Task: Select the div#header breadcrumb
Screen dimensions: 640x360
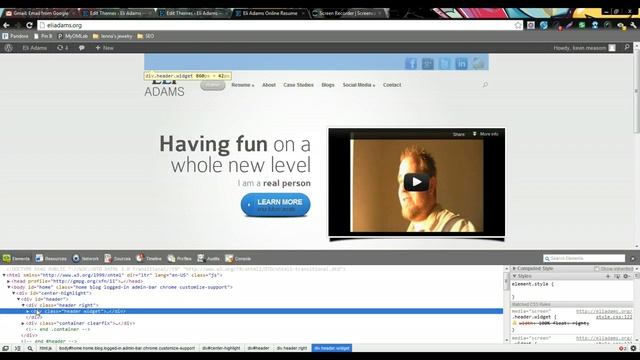Action: [258, 348]
